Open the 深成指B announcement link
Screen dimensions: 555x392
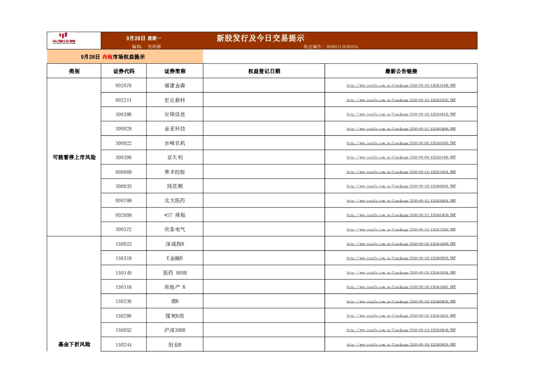pyautogui.click(x=401, y=244)
